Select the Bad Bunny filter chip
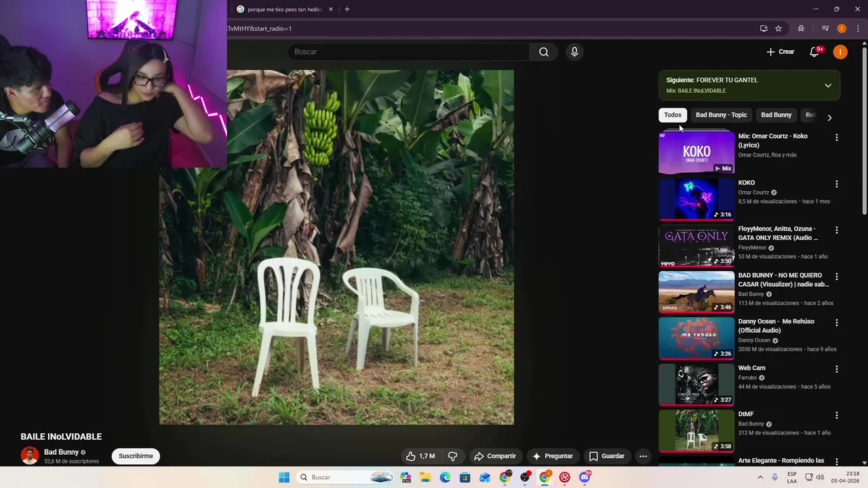The height and width of the screenshot is (488, 868). tap(776, 115)
